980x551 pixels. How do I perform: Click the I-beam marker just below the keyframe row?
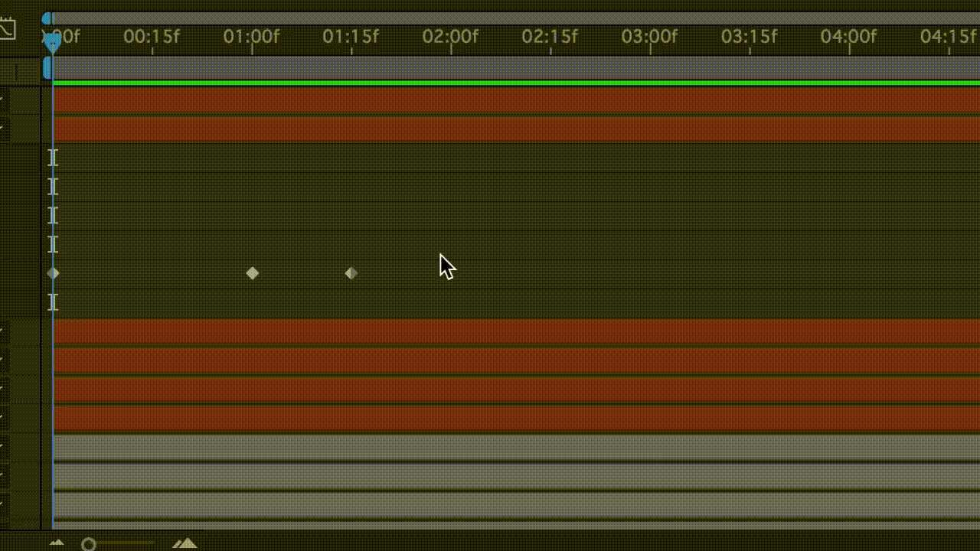pos(53,302)
